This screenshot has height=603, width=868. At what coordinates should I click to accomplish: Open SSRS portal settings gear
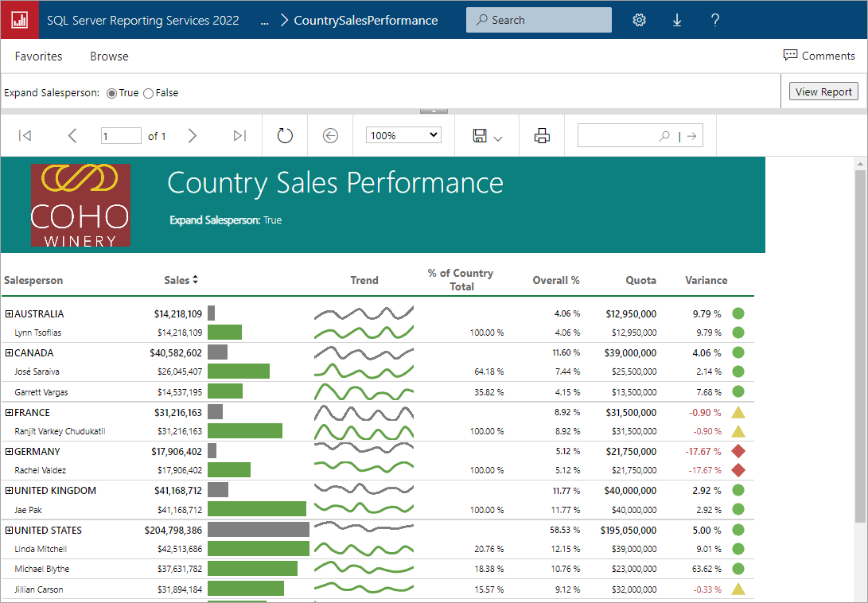639,19
